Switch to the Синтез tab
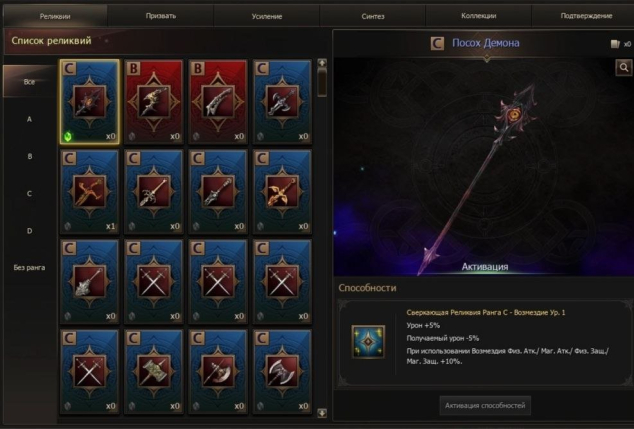The width and height of the screenshot is (634, 429). point(372,16)
